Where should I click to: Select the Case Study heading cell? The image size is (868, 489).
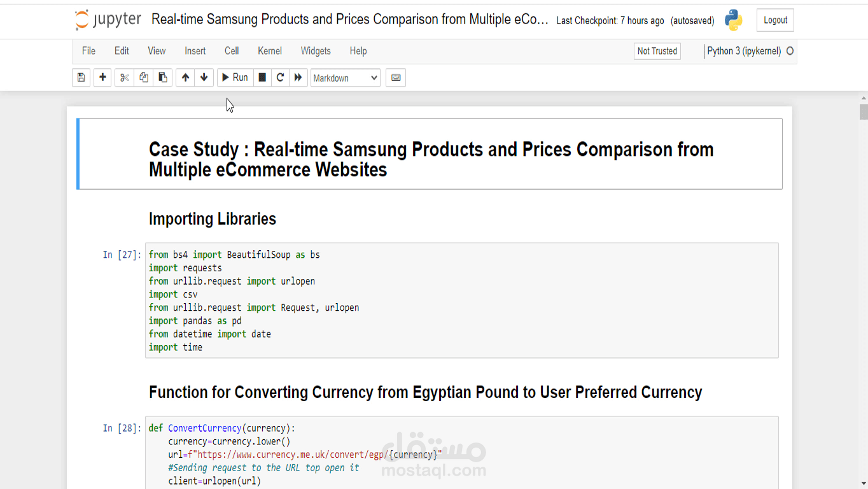tap(430, 154)
